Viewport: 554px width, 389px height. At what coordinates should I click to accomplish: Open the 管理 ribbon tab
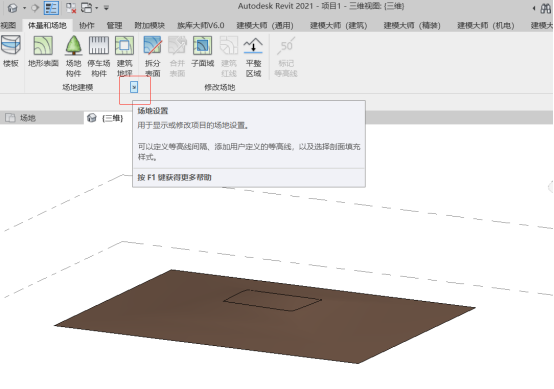[x=114, y=25]
